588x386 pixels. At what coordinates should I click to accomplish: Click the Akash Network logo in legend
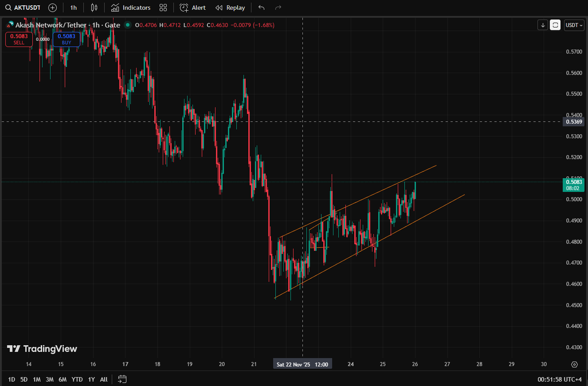point(9,25)
